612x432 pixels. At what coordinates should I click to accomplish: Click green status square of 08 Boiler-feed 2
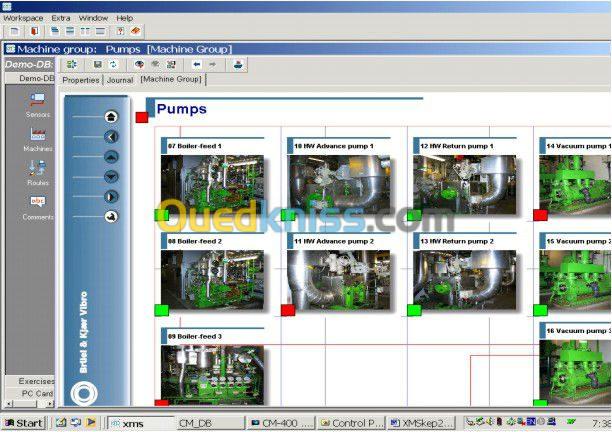click(x=162, y=310)
